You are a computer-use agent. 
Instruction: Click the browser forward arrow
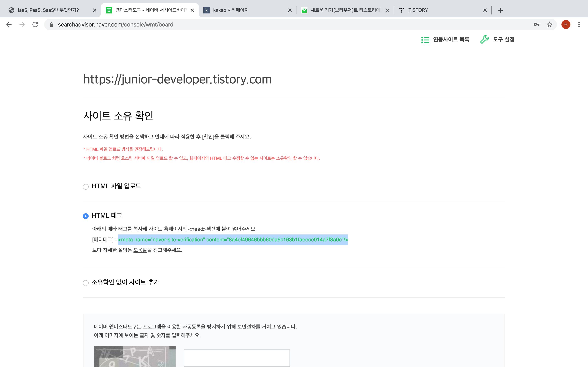tap(22, 24)
